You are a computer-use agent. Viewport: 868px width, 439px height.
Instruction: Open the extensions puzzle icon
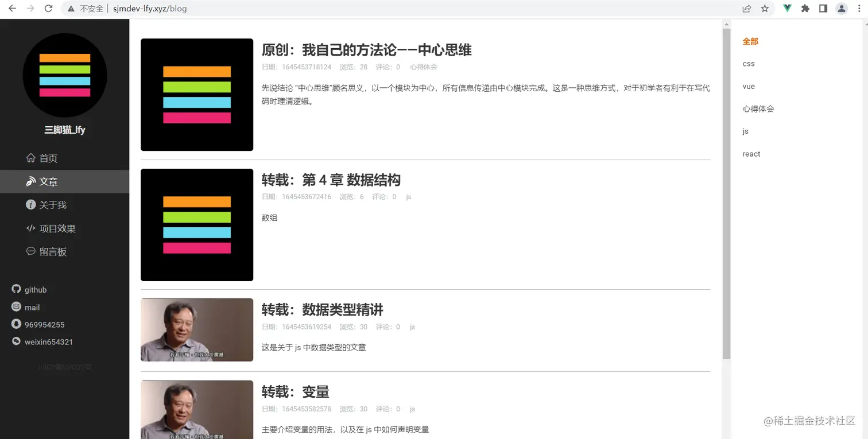tap(805, 9)
